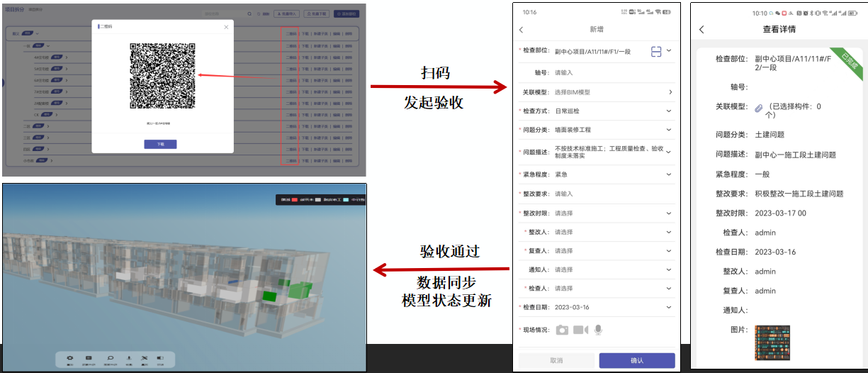The width and height of the screenshot is (868, 373).
Task: Tap the 取消 button
Action: 556,360
